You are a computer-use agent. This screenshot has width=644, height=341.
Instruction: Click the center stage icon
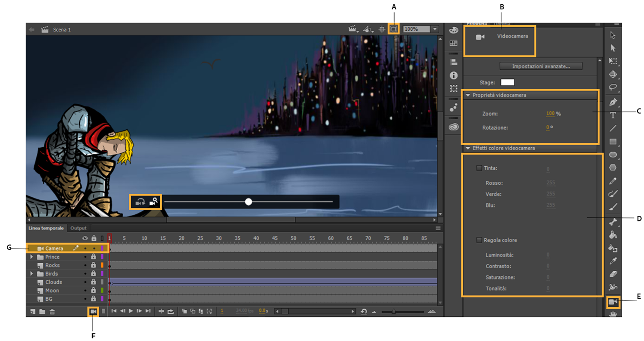click(x=382, y=29)
